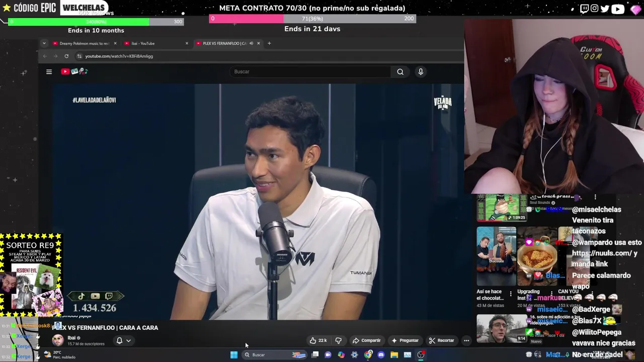
Task: Click the video title PLEX VS FERNANFLOO
Action: click(105, 328)
